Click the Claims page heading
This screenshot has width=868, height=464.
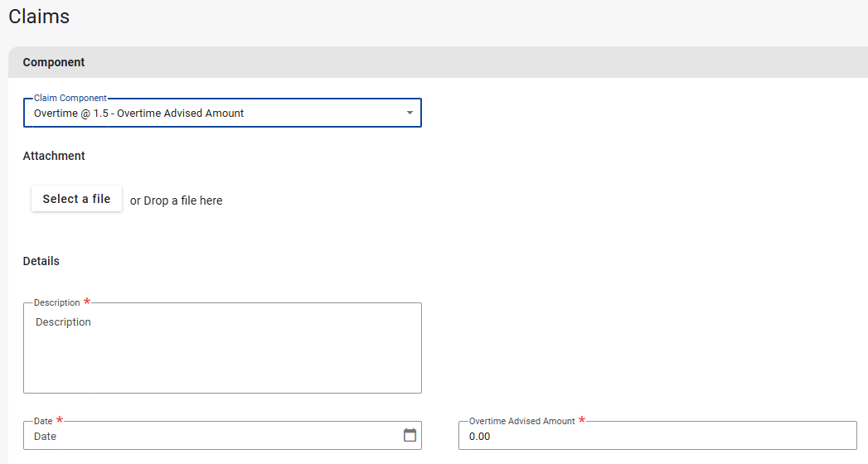coord(39,17)
